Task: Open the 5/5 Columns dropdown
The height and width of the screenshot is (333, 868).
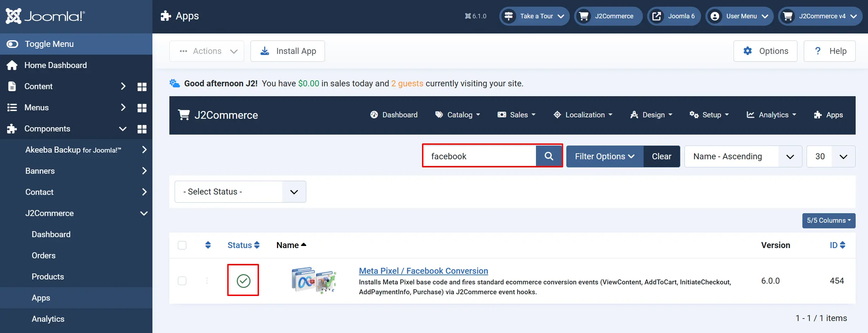Action: [829, 221]
